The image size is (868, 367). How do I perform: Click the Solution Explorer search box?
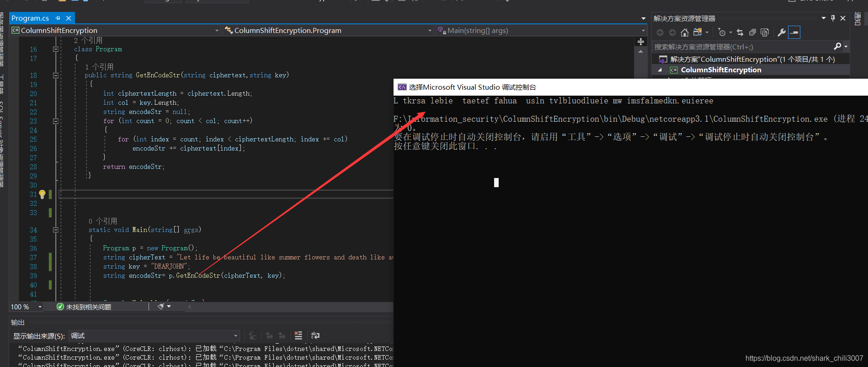coord(742,47)
